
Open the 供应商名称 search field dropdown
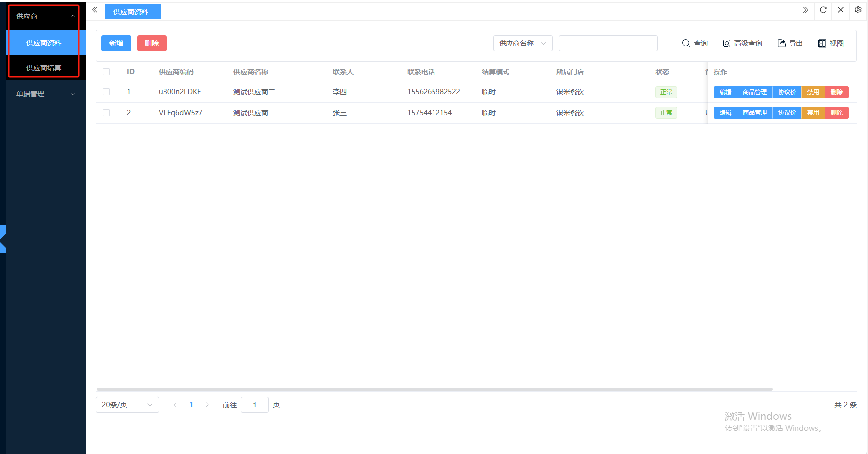(x=522, y=44)
